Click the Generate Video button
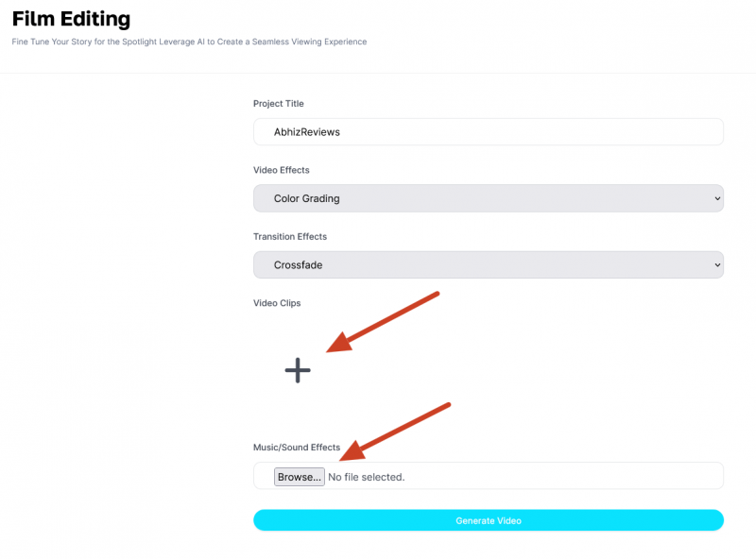Image resolution: width=756 pixels, height=559 pixels. [x=488, y=520]
